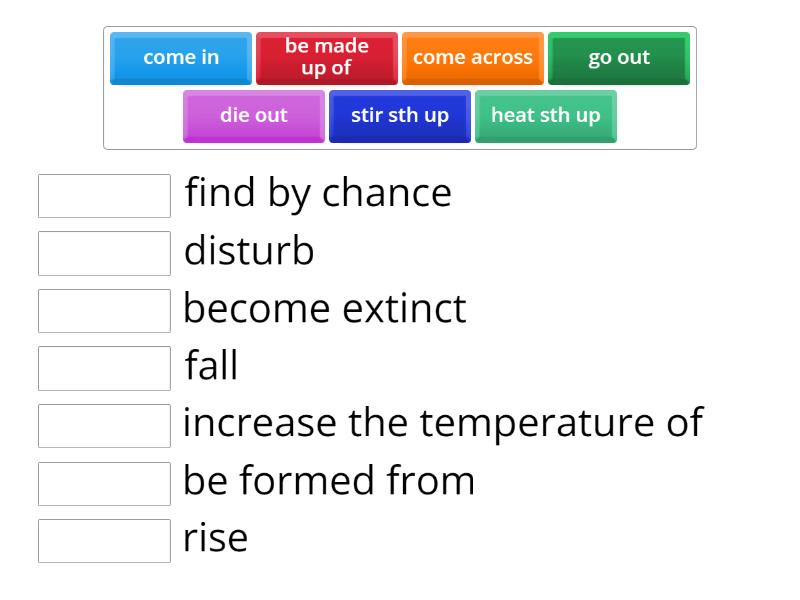800x600 pixels.
Task: Click the answer box beside "increase the temperature of"
Action: [104, 426]
